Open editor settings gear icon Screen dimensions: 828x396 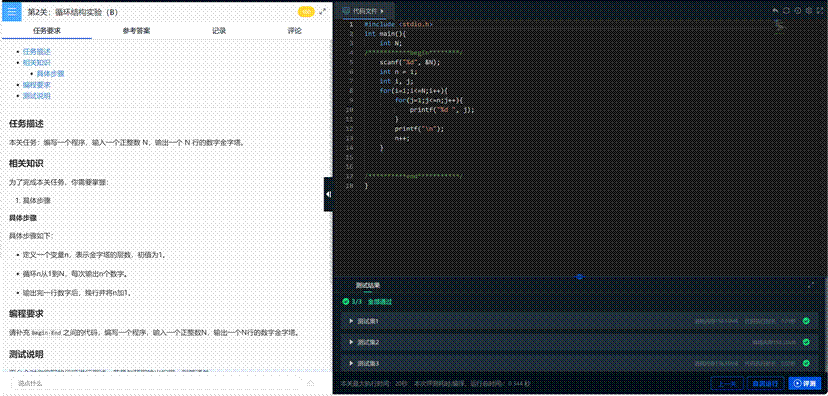(808, 10)
